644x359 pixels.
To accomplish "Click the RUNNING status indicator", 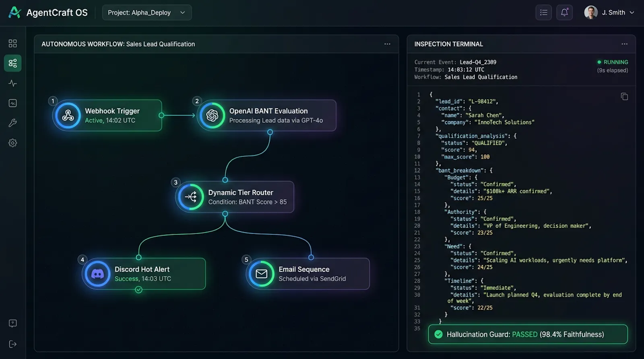I will 613,62.
